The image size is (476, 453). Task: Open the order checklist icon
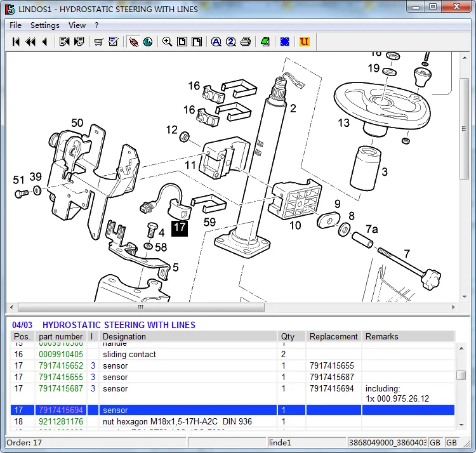[113, 42]
